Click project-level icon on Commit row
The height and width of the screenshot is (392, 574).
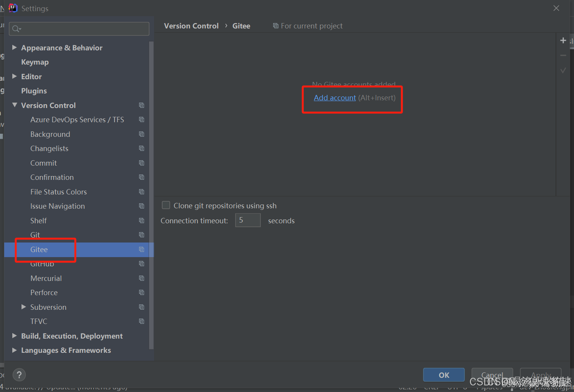coord(141,163)
